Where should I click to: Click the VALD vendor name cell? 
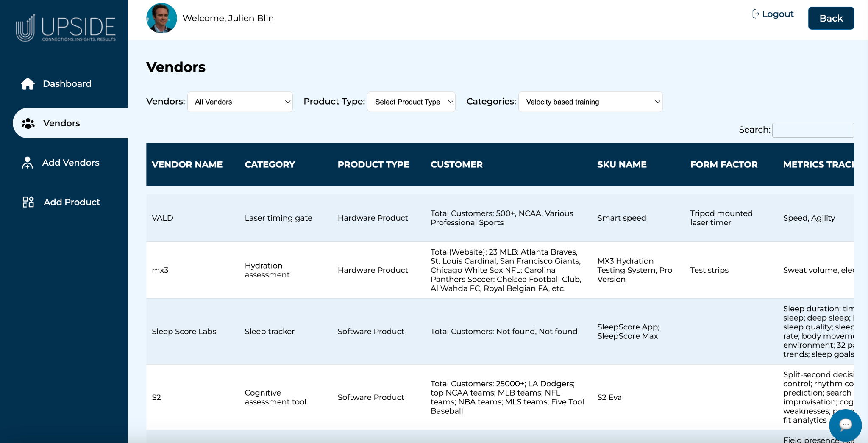(162, 218)
